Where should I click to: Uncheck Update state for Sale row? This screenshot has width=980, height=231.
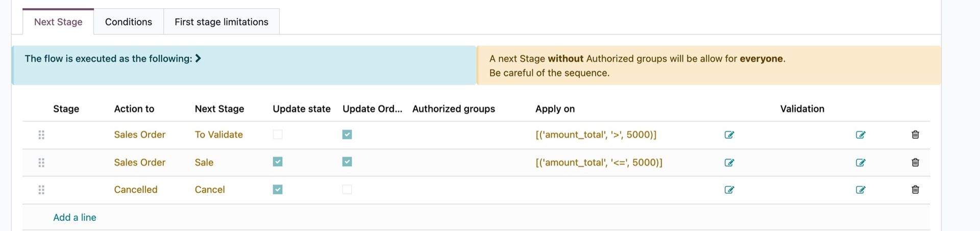[278, 162]
